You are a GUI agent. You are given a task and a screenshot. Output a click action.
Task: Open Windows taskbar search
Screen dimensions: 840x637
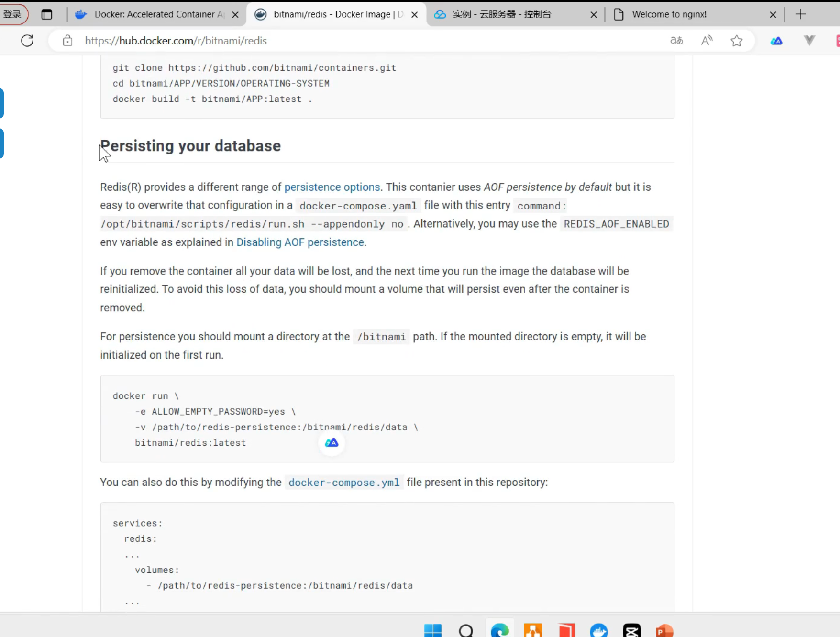click(466, 630)
